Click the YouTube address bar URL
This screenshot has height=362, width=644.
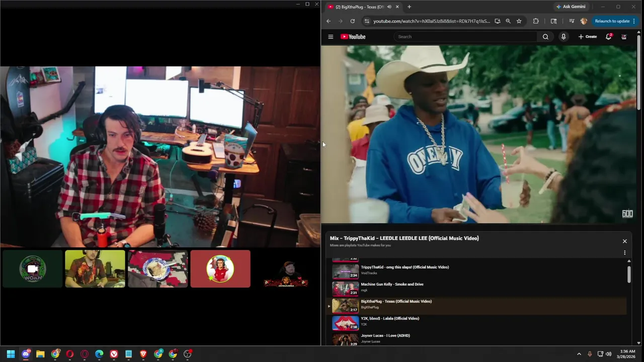[431, 21]
